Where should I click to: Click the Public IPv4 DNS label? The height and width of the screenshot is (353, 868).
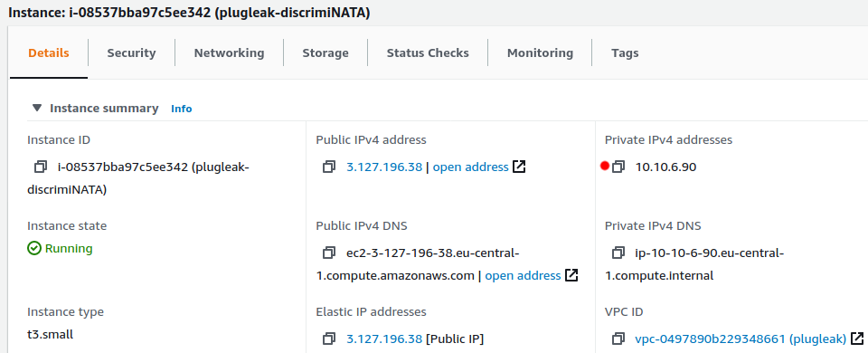coord(362,226)
